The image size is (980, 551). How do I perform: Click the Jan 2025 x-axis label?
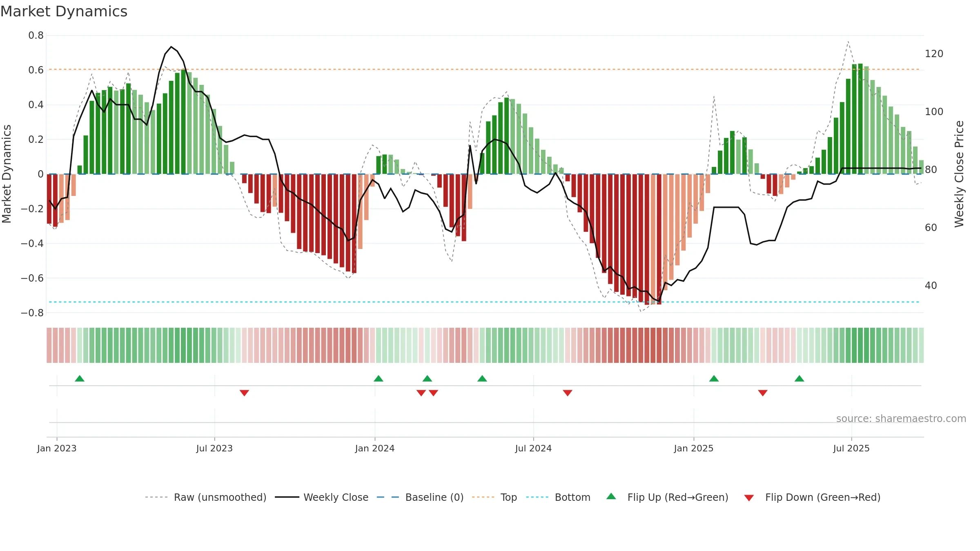point(693,448)
